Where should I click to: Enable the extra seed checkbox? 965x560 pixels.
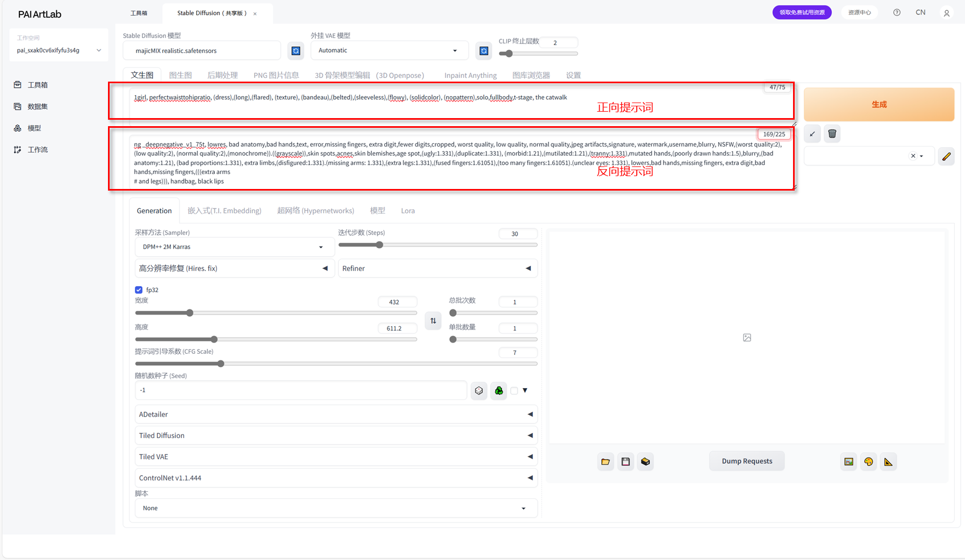click(514, 390)
